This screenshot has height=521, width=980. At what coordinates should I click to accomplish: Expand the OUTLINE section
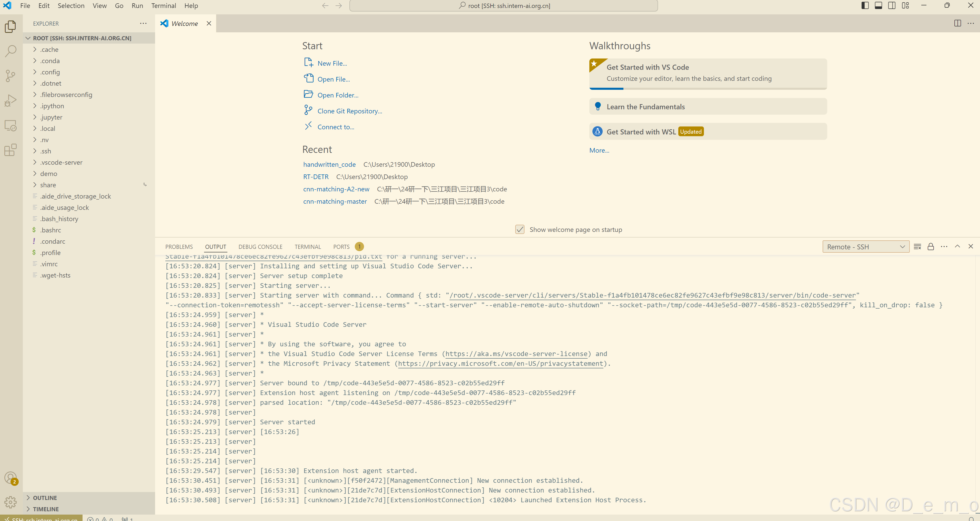(x=89, y=498)
